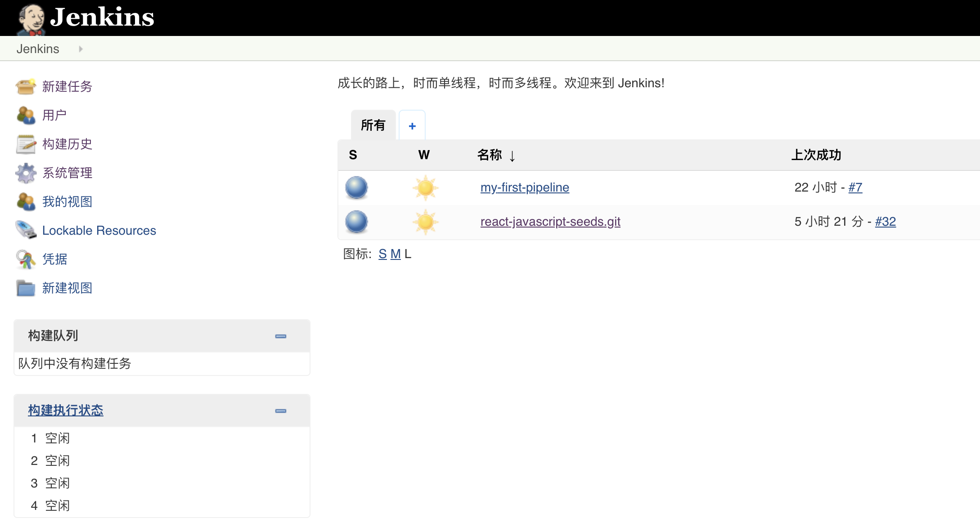The height and width of the screenshot is (527, 980).
Task: Open 构建历史 notepad icon
Action: point(26,144)
